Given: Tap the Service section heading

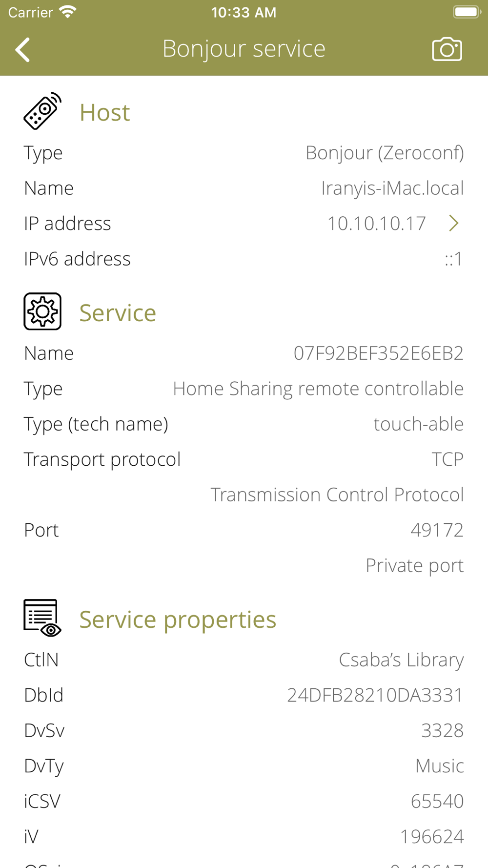Looking at the screenshot, I should (x=118, y=312).
